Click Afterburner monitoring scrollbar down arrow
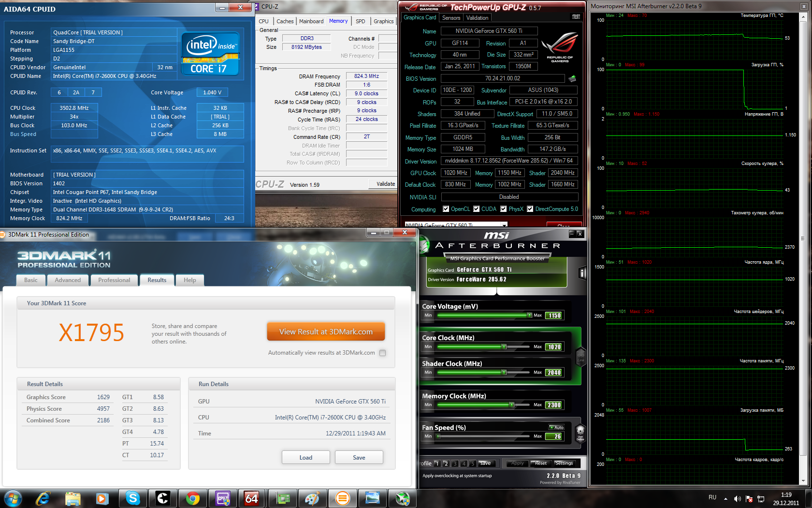Image resolution: width=812 pixels, height=508 pixels. [x=804, y=481]
